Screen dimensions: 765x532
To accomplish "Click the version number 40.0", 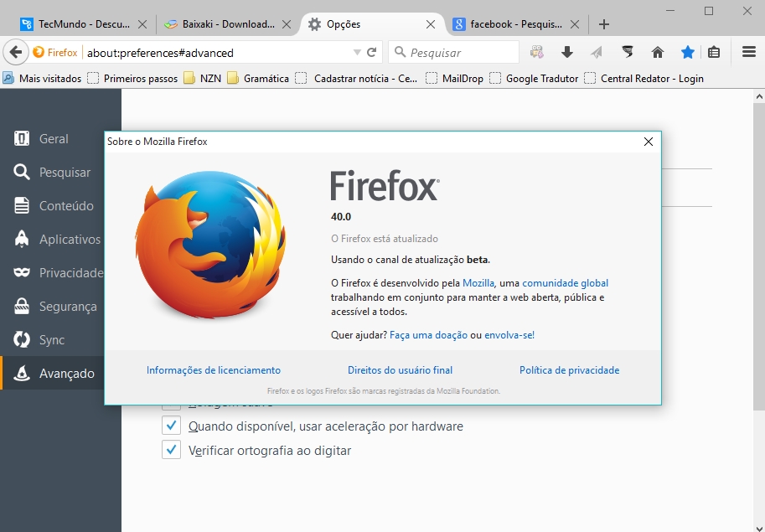I will tap(341, 216).
